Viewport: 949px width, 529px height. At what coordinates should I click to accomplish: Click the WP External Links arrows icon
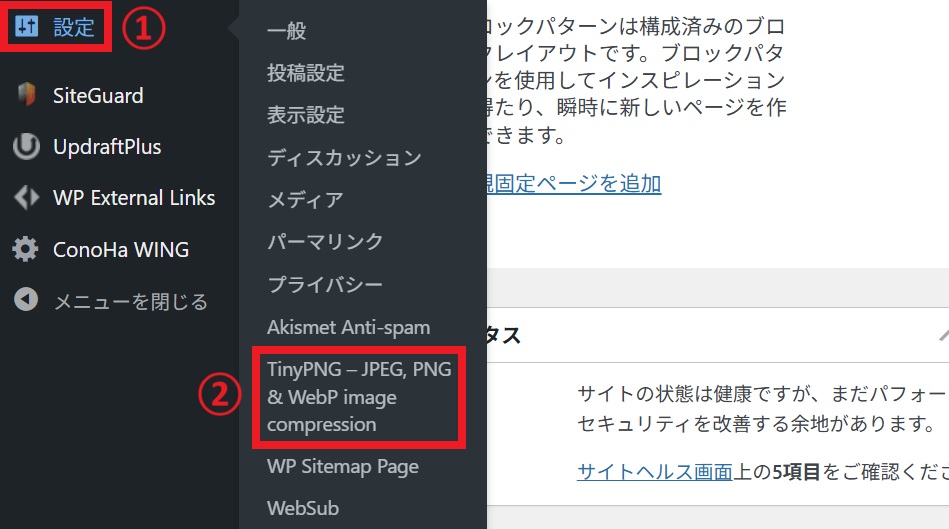(26, 197)
